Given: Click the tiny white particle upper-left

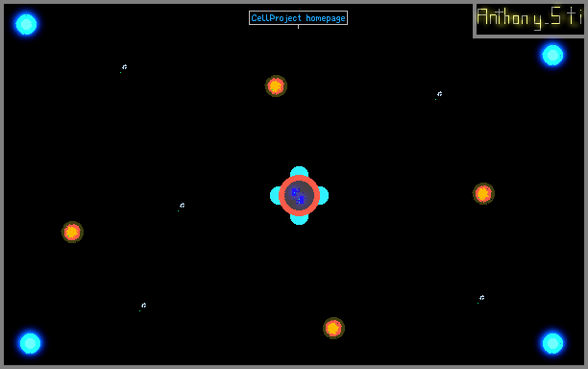Looking at the screenshot, I should 125,67.
